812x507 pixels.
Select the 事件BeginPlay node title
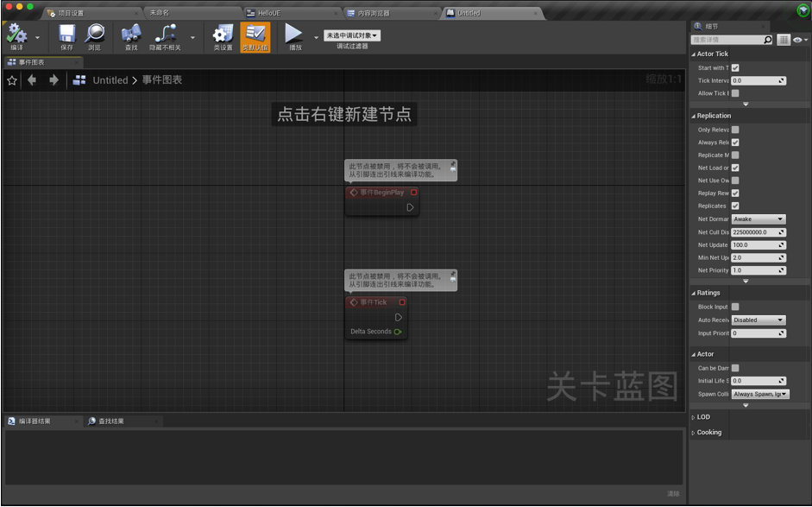click(x=381, y=193)
